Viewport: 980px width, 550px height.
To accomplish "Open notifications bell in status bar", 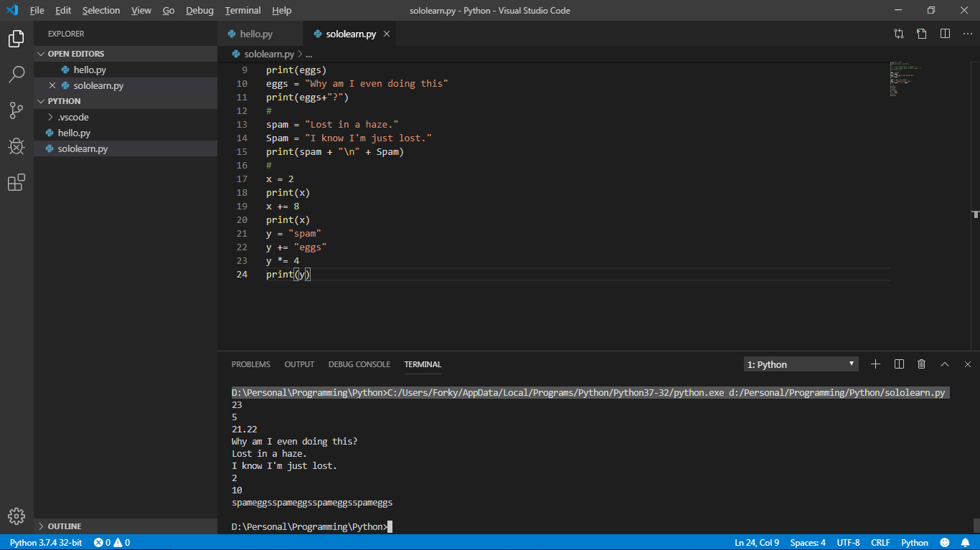I will [x=965, y=543].
